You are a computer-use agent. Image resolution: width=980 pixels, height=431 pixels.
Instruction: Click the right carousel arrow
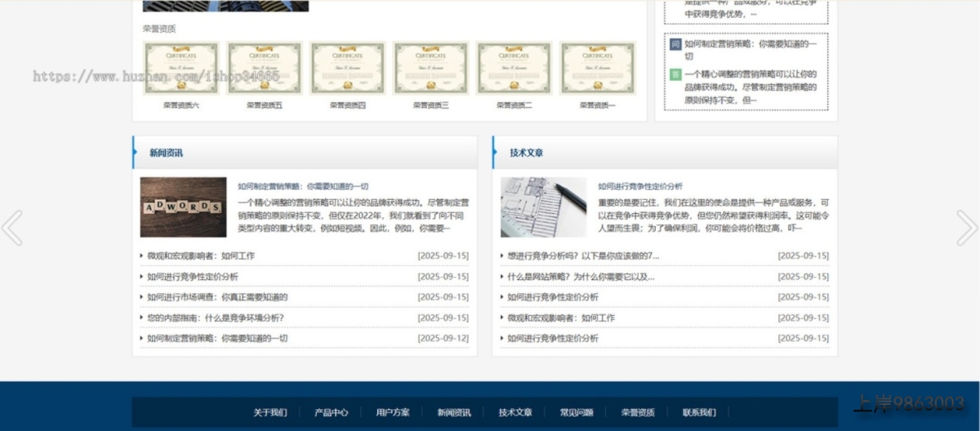(x=966, y=228)
